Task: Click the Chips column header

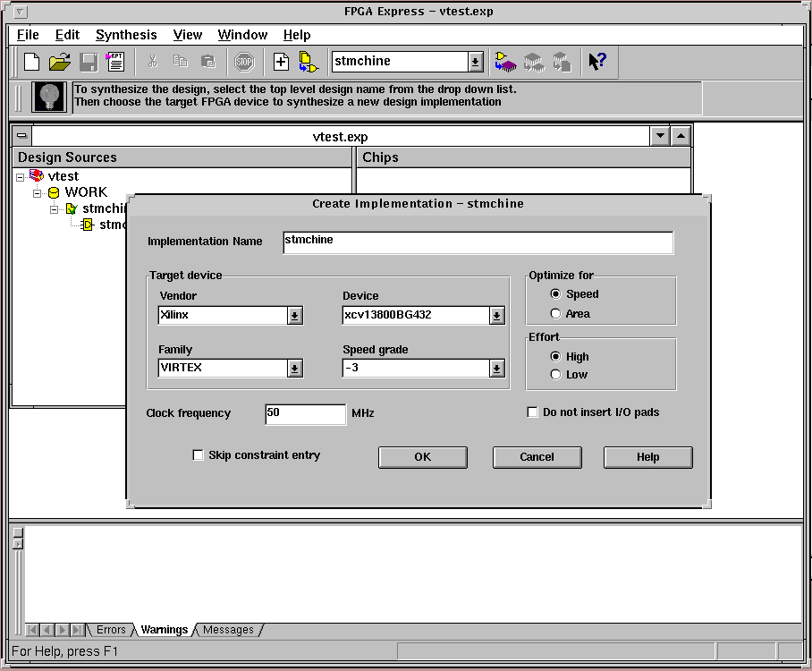Action: pyautogui.click(x=523, y=157)
